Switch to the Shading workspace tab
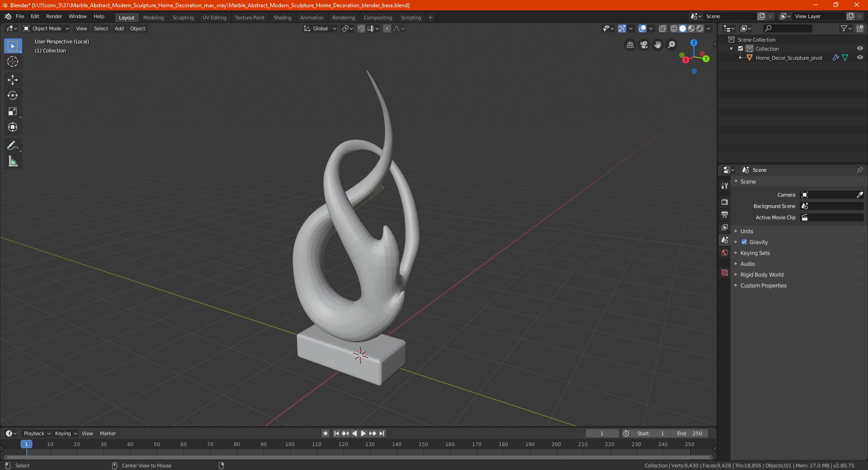The width and height of the screenshot is (868, 470). (282, 18)
